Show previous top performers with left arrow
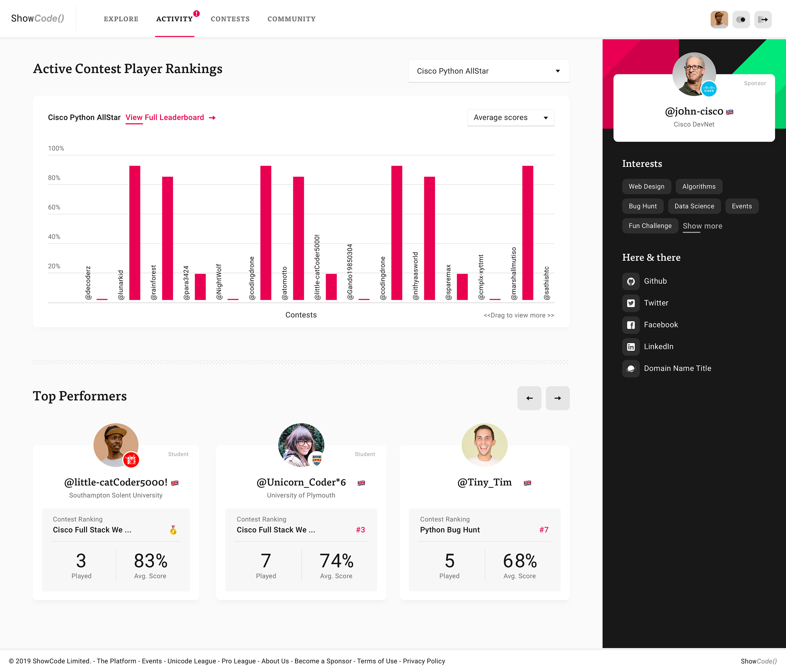This screenshot has width=786, height=672. 529,398
